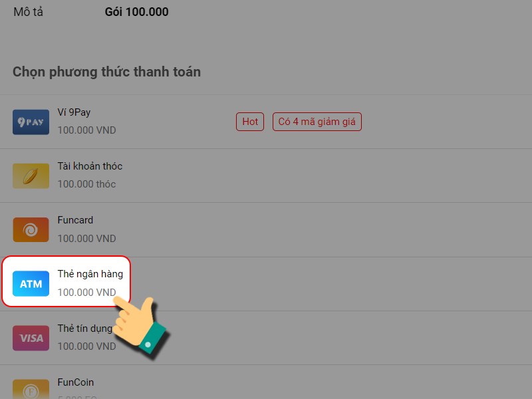Image resolution: width=532 pixels, height=399 pixels.
Task: Select Ví 9Pay payment method
Action: (74, 112)
